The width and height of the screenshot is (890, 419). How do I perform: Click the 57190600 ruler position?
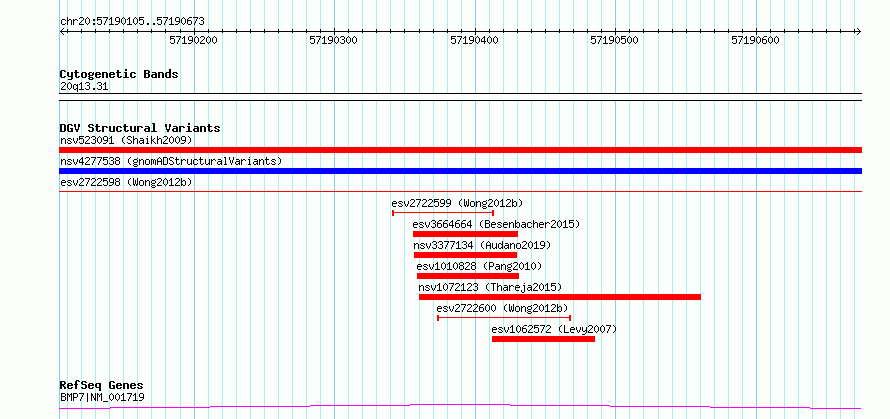pos(755,40)
